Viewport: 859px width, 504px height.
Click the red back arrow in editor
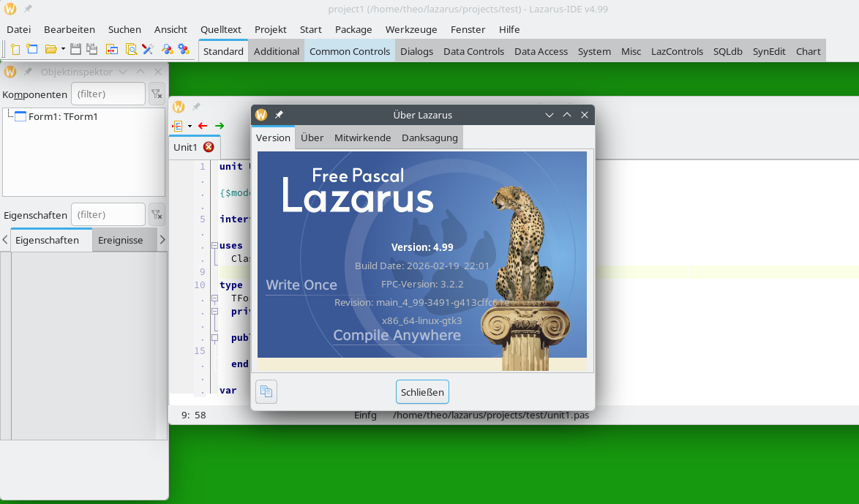tap(203, 126)
